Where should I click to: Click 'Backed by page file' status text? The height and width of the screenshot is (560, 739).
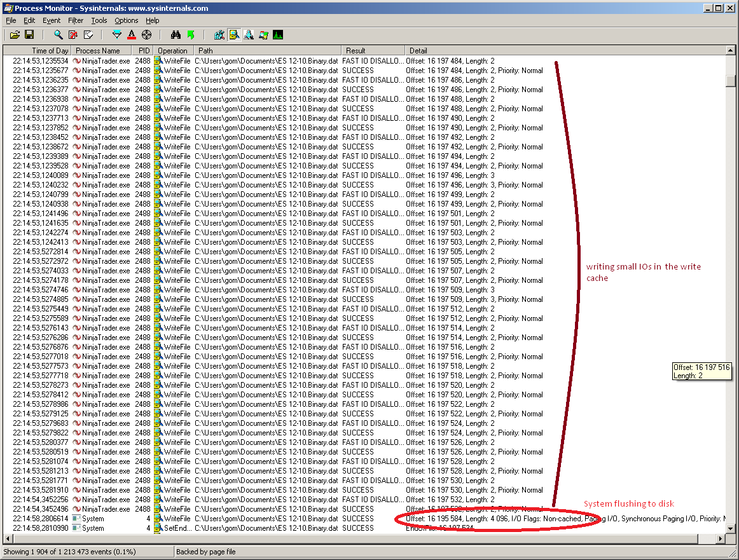pos(206,552)
